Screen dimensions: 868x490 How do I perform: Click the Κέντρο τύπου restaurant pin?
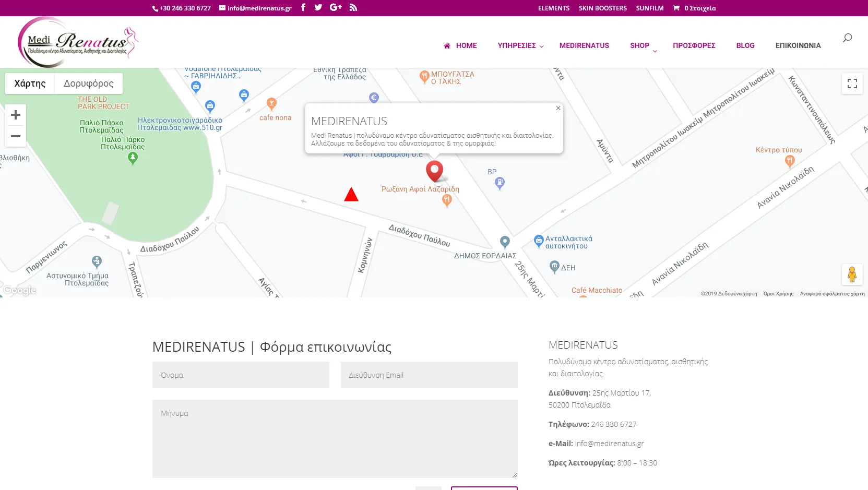coord(790,161)
